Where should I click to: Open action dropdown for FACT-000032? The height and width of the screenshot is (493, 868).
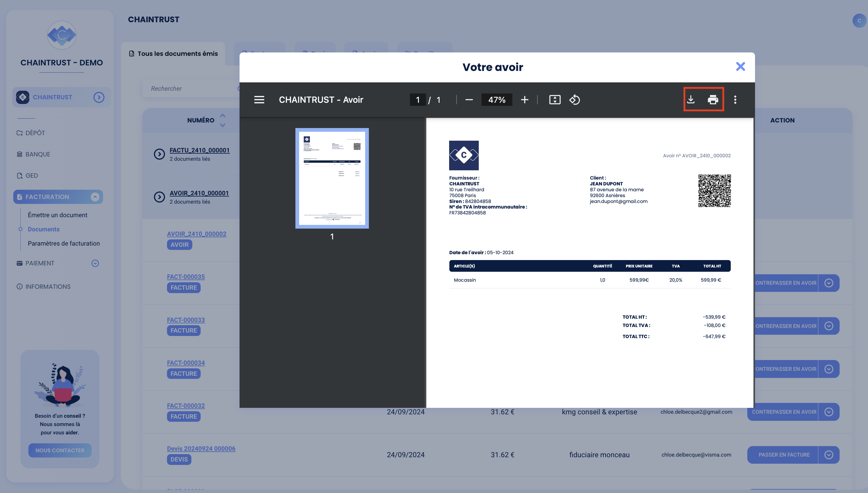tap(829, 412)
